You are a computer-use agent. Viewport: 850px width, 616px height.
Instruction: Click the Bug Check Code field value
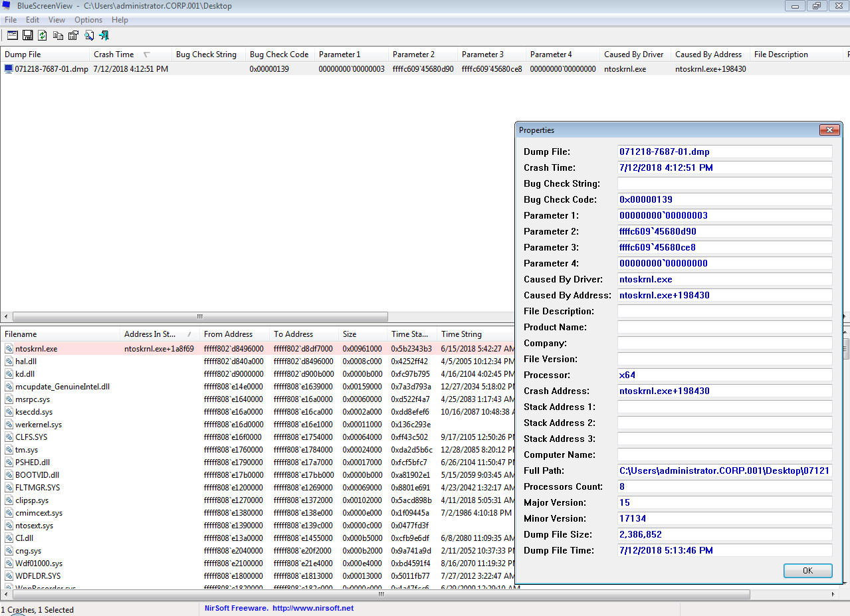click(x=725, y=199)
